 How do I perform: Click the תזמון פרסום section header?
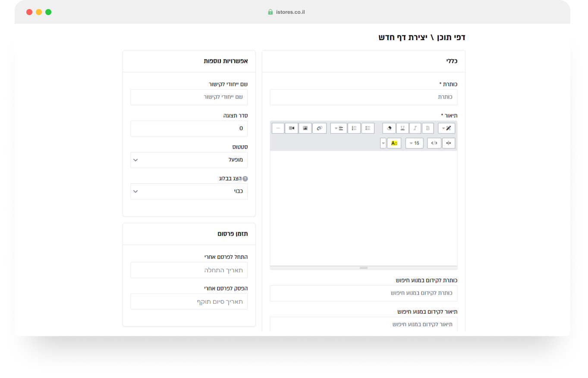pyautogui.click(x=233, y=234)
